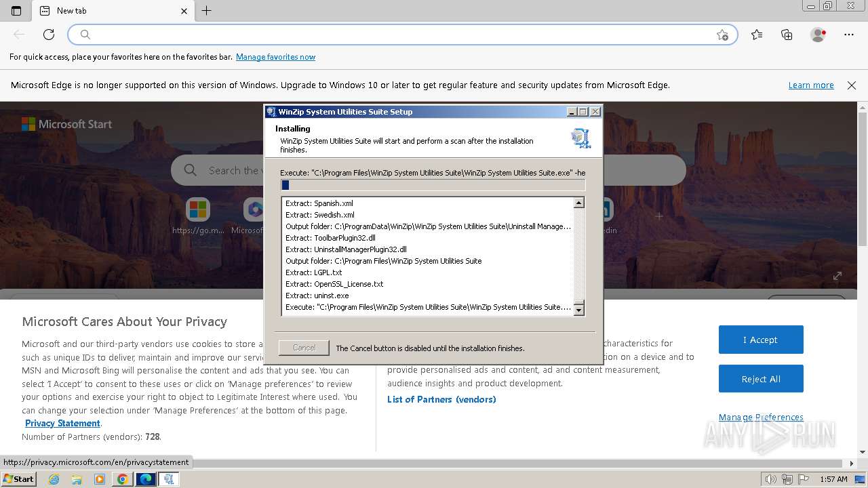Open the Learn more link
This screenshot has height=488, width=868.
pos(811,85)
